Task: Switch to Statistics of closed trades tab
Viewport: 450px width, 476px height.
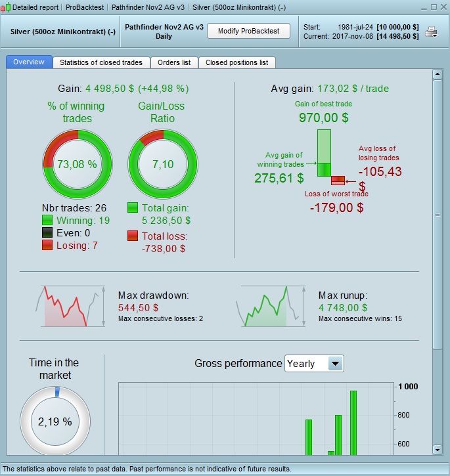Action: pyautogui.click(x=101, y=62)
